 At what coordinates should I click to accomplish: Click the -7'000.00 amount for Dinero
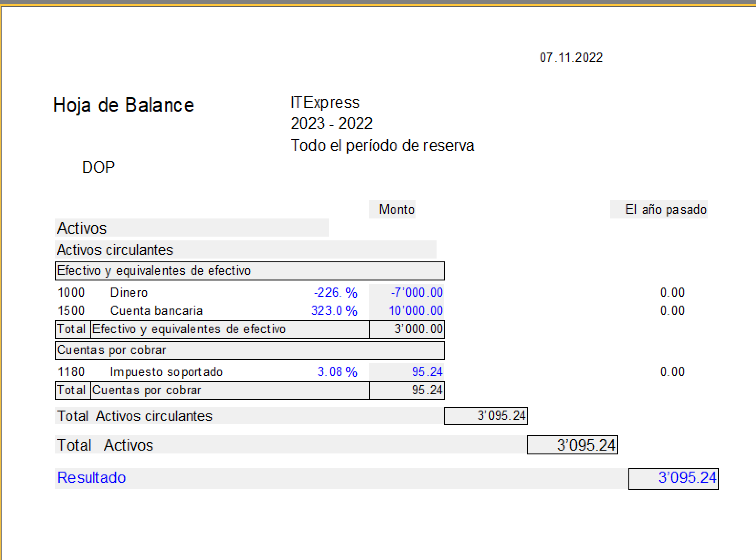(416, 293)
